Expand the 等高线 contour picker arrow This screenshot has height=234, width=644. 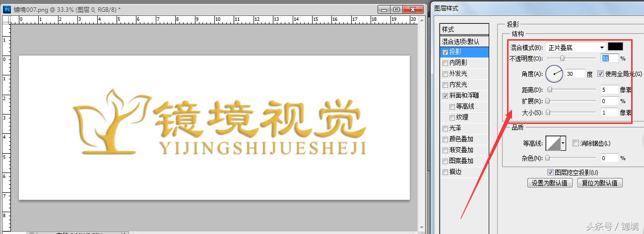(x=563, y=144)
